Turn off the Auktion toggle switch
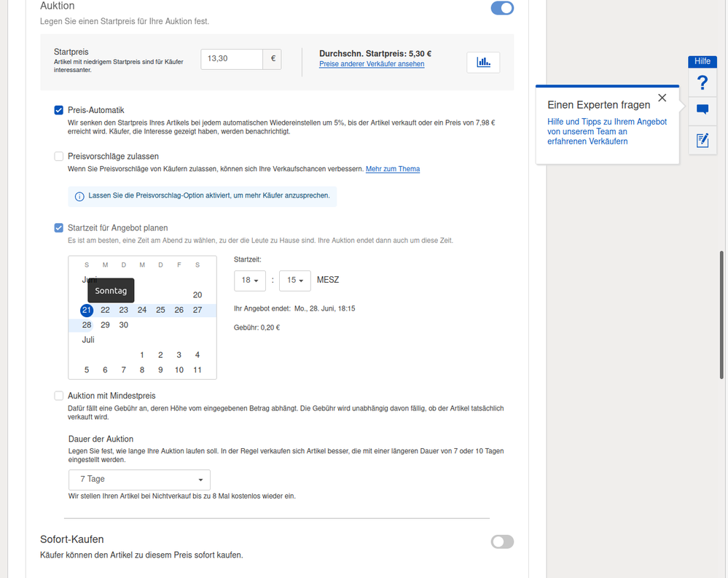 coord(502,8)
